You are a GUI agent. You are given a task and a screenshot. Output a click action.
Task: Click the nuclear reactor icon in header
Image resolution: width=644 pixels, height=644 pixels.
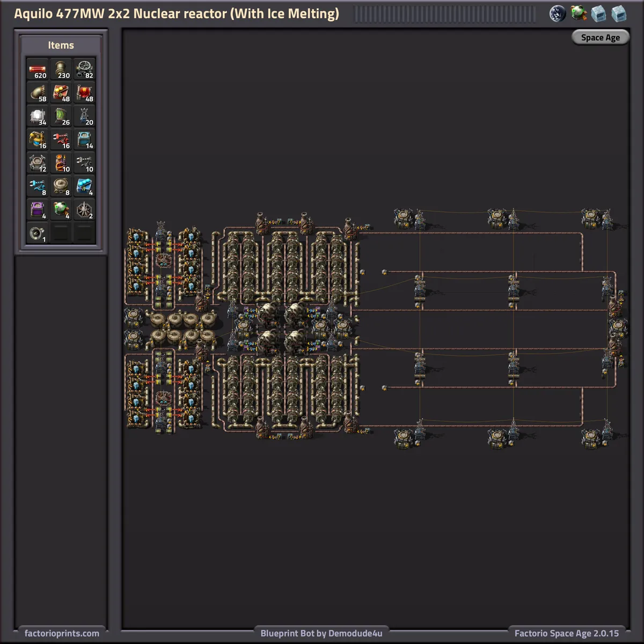[579, 13]
